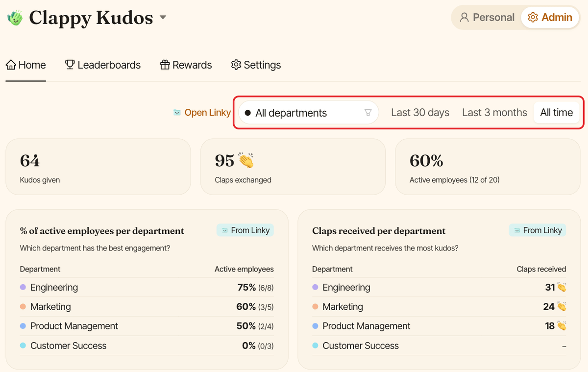Click Product Management in active employees table
Screen dimensions: 588x372
pyautogui.click(x=147, y=326)
